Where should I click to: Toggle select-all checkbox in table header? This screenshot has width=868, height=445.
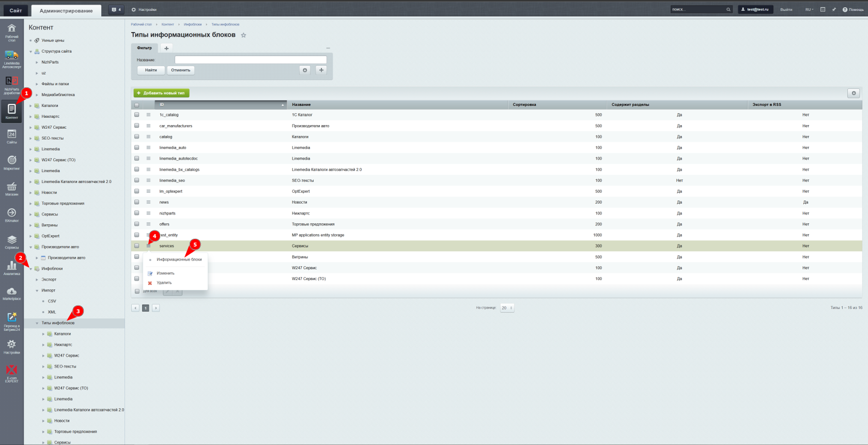137,105
